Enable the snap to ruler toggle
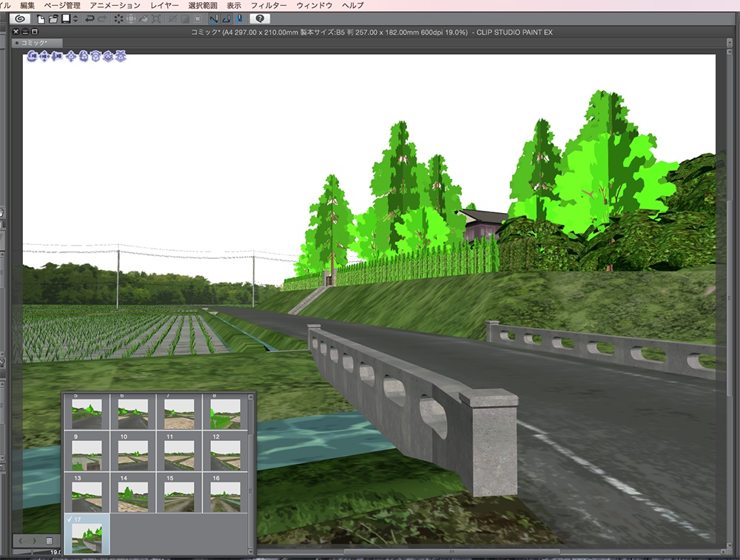The height and width of the screenshot is (560, 740). click(x=213, y=18)
